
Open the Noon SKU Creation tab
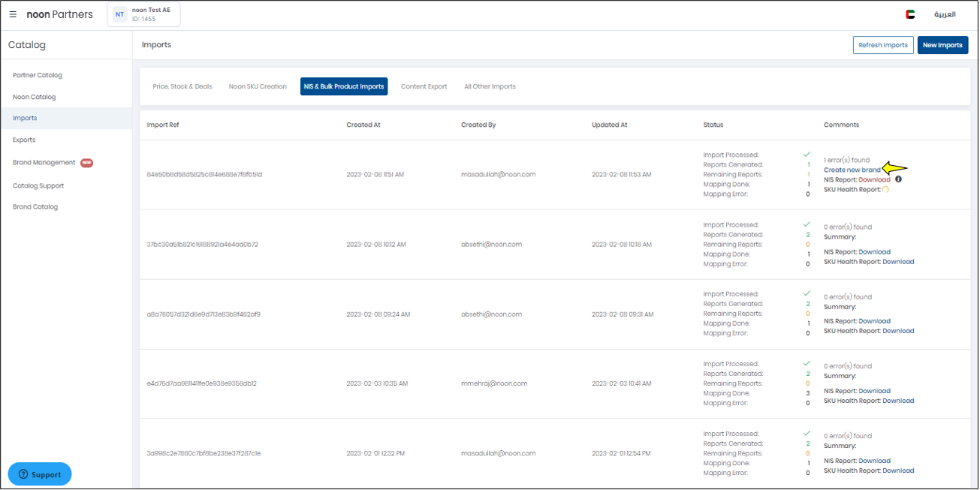(x=258, y=86)
